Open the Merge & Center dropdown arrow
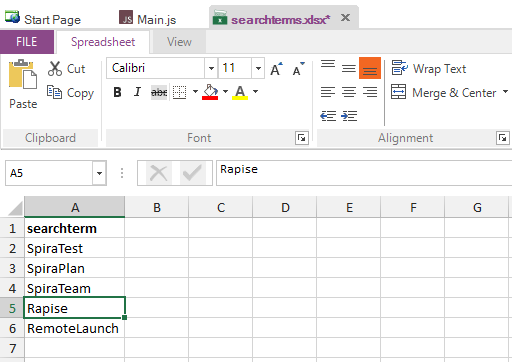This screenshot has width=512, height=362. tap(505, 91)
